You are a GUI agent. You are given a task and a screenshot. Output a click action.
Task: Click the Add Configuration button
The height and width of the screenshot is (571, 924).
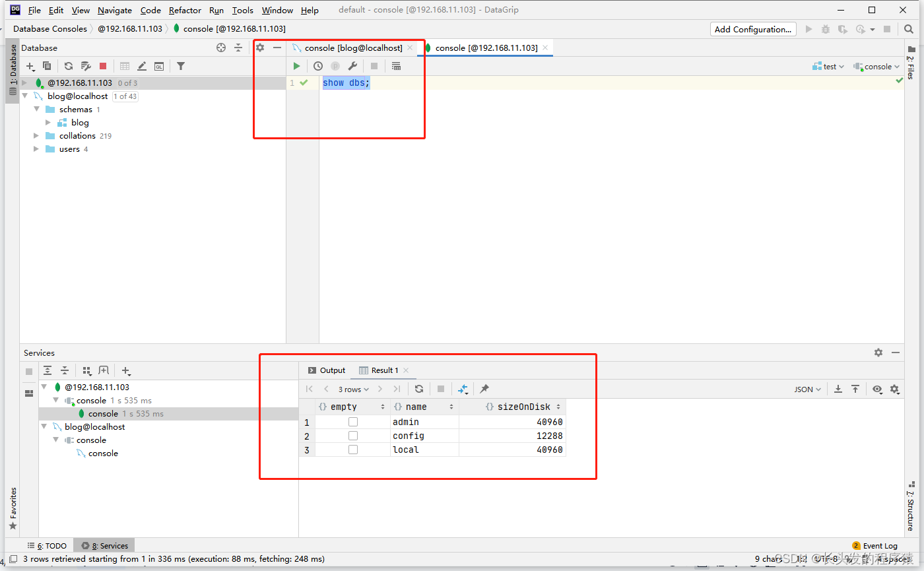click(752, 29)
